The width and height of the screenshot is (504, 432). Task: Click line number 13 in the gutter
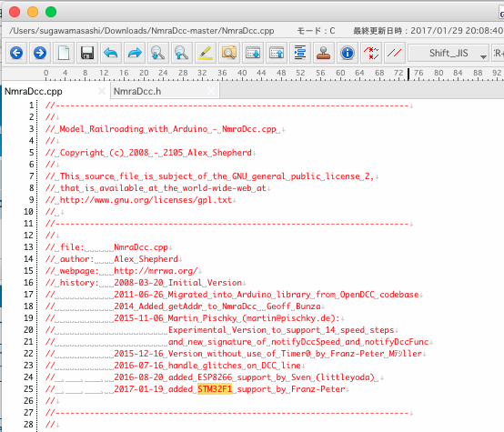click(x=28, y=247)
